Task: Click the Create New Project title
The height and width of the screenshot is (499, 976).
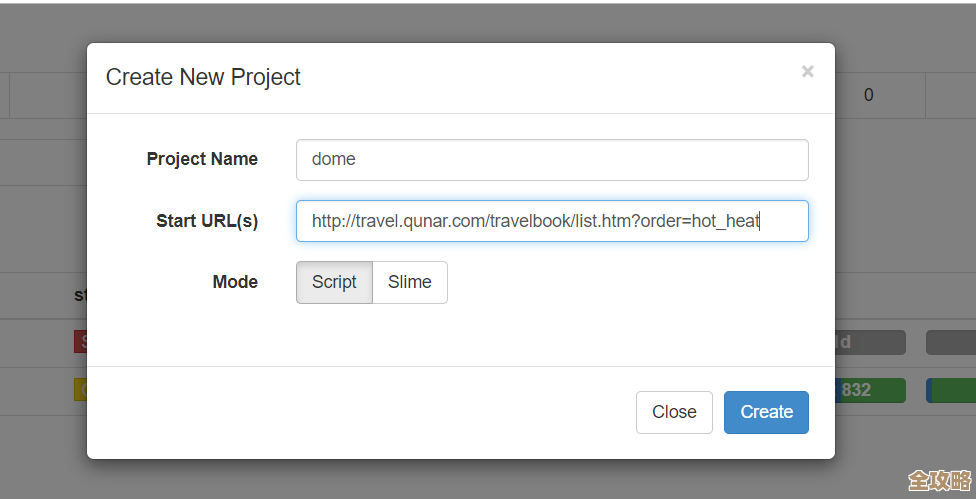Action: coord(203,77)
